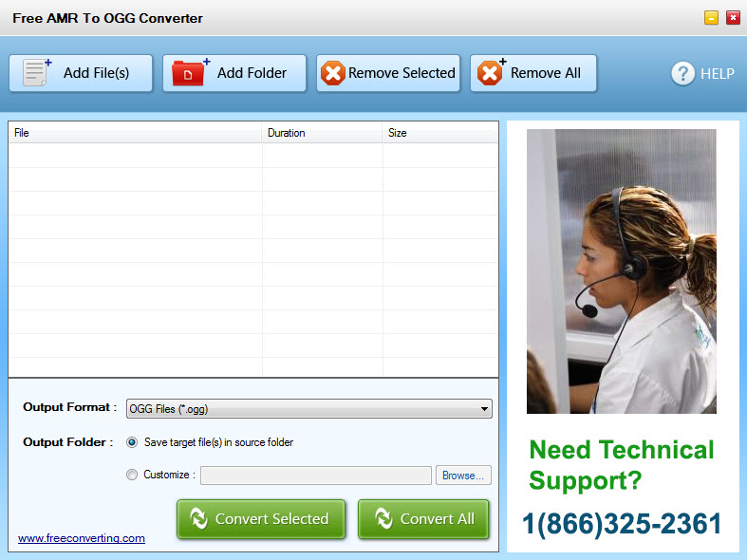Click the refresh arrows icon on Convert All

[383, 518]
